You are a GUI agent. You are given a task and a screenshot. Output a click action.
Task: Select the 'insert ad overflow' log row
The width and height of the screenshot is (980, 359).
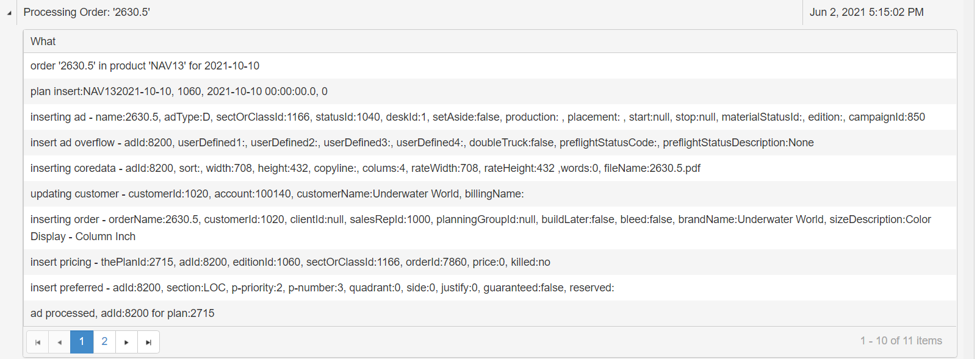(422, 143)
